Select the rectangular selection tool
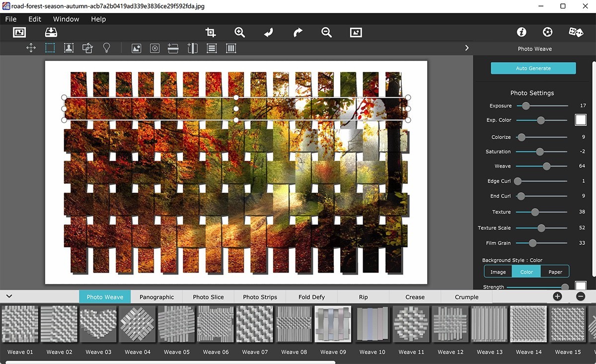Viewport: 596px width, 364px height. pos(50,48)
